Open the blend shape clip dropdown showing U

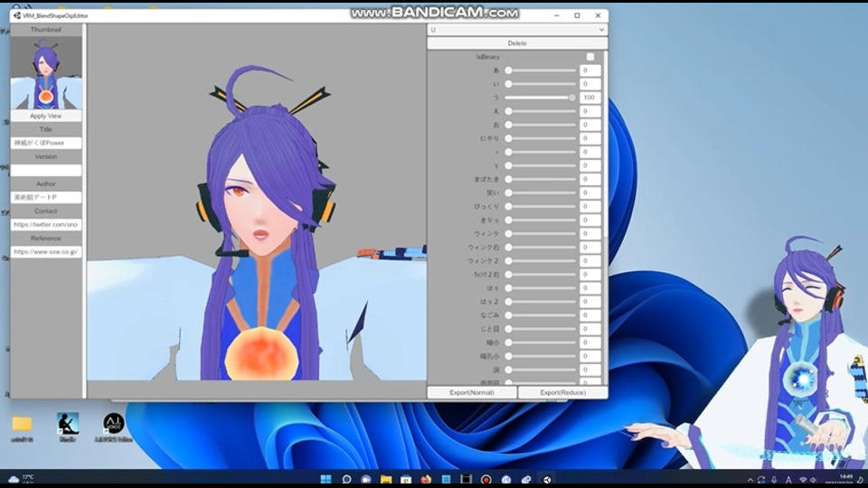pyautogui.click(x=517, y=30)
